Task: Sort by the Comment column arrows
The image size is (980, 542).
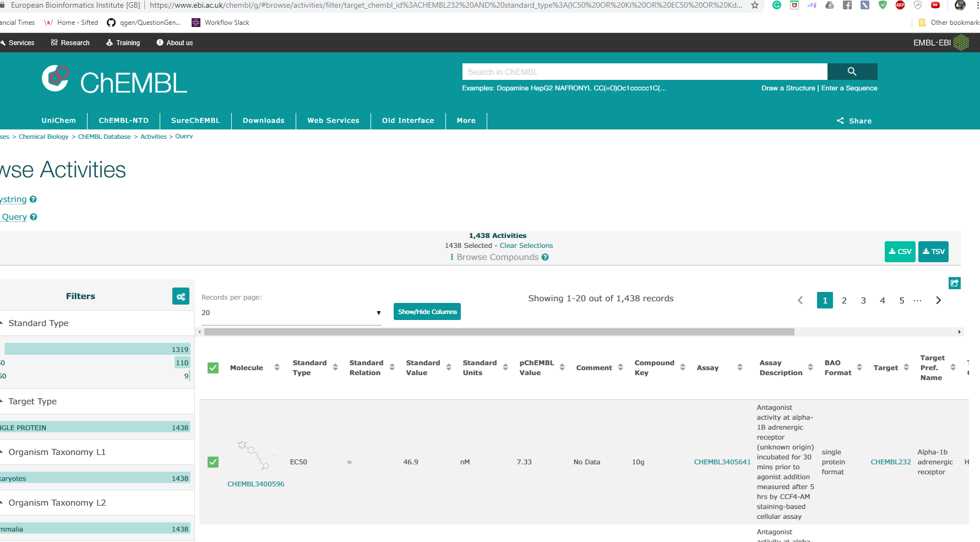Action: pos(620,367)
